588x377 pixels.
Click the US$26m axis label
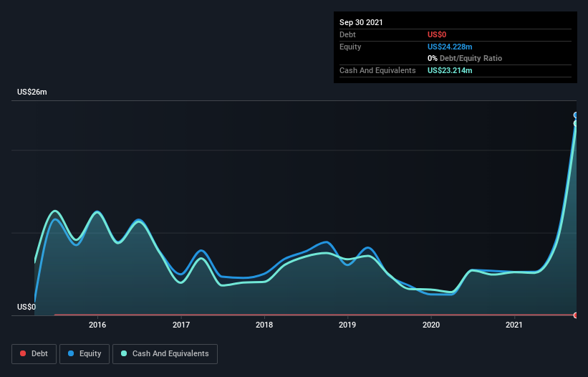pyautogui.click(x=32, y=92)
